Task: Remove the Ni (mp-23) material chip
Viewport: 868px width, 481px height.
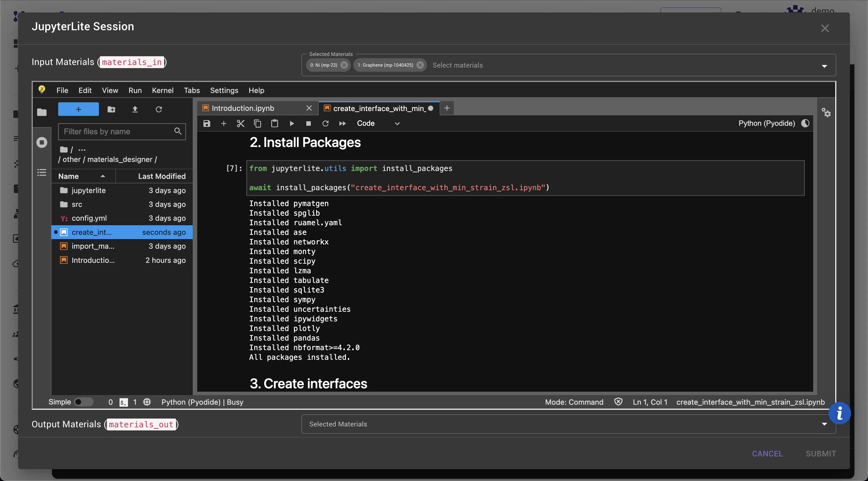Action: click(344, 65)
